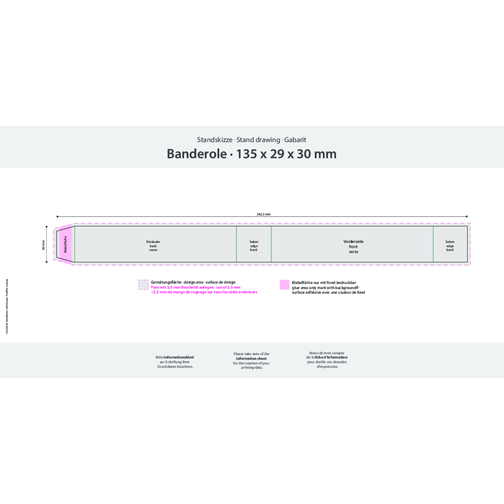Click the French fiche d'information footer note

click(327, 360)
